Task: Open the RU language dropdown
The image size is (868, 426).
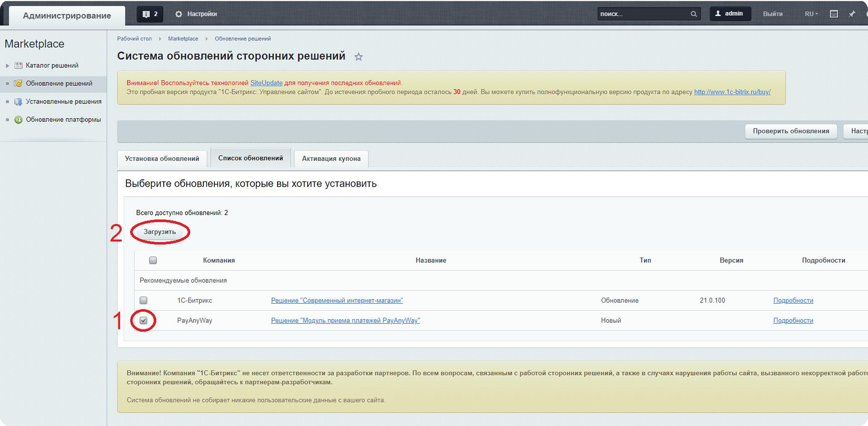Action: pyautogui.click(x=811, y=14)
